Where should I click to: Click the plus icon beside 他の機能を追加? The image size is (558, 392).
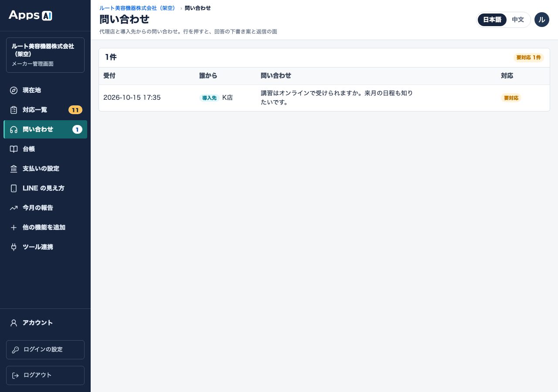pos(14,227)
